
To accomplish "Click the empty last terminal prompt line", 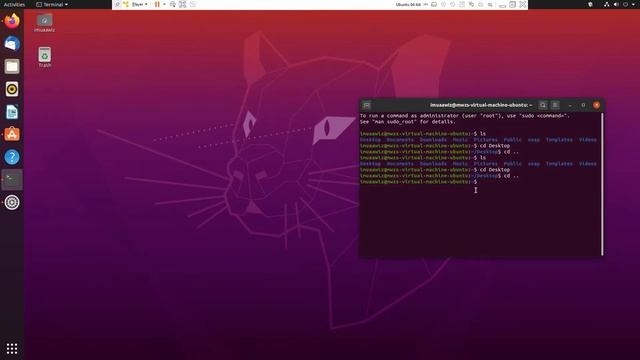I will pyautogui.click(x=419, y=182).
